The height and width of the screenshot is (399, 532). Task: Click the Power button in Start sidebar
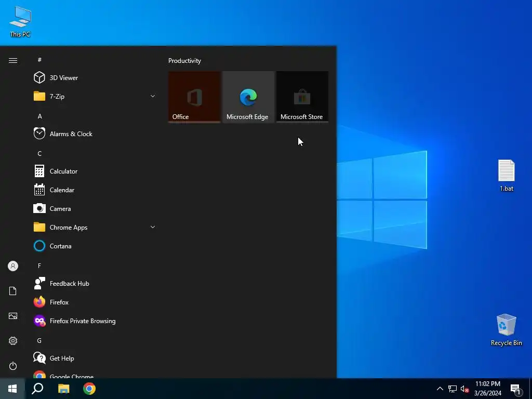coord(13,366)
